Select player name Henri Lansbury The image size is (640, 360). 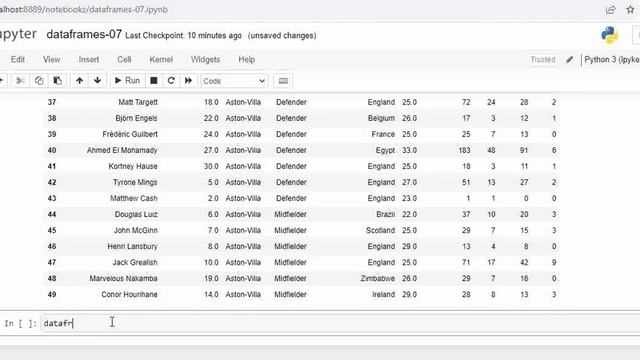[133, 246]
